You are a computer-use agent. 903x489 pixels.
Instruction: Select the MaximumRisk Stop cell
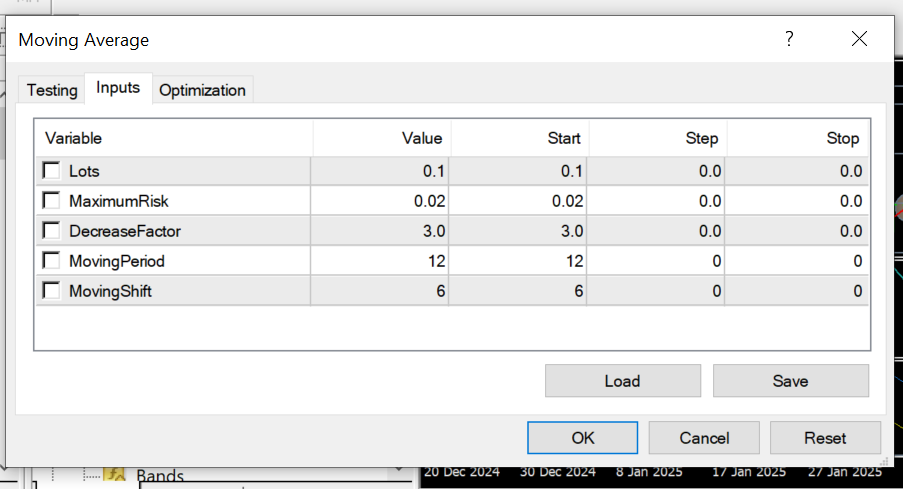796,201
